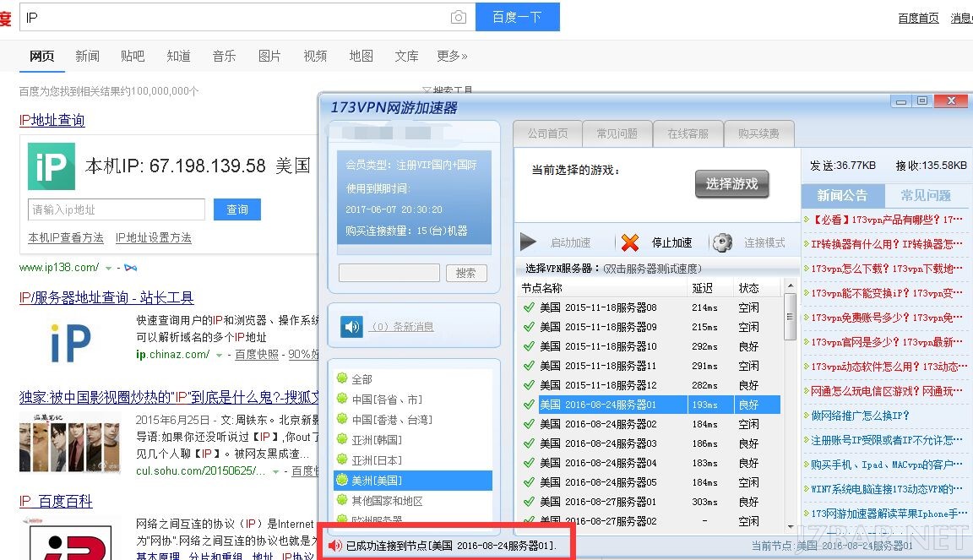Click the status bar speaker icon
The width and height of the screenshot is (973, 560).
click(x=335, y=546)
